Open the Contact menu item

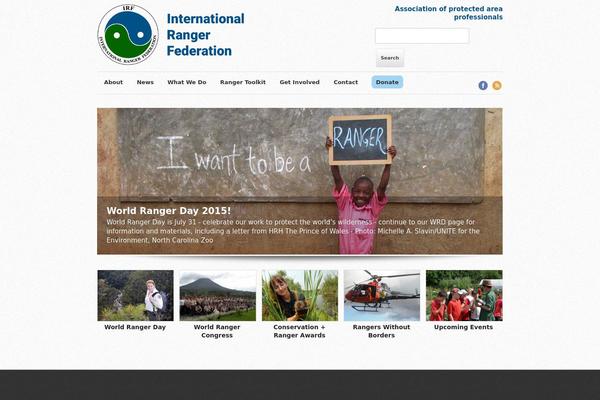coord(346,82)
